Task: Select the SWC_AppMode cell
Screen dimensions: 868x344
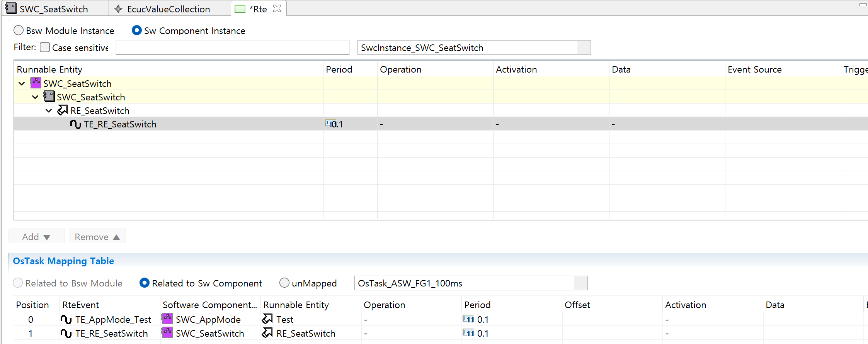Action: pyautogui.click(x=210, y=320)
